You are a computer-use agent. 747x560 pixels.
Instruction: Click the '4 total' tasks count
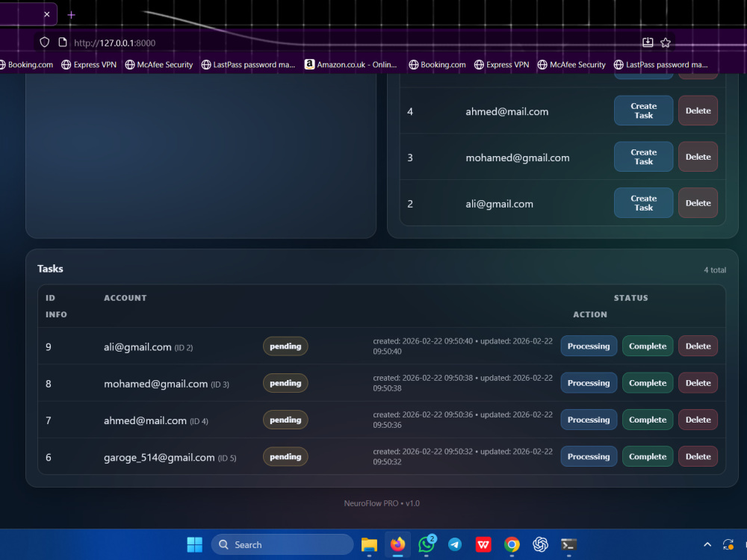pyautogui.click(x=715, y=270)
